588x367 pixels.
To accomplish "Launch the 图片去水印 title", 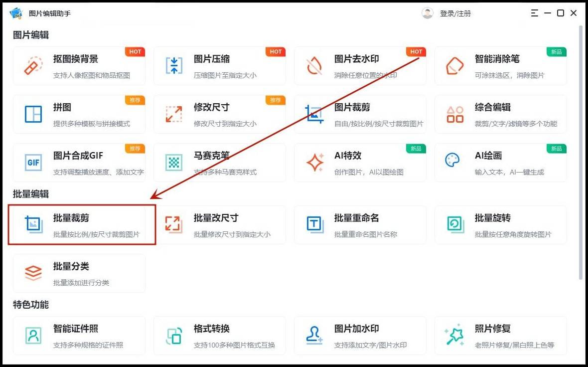I will (x=357, y=59).
